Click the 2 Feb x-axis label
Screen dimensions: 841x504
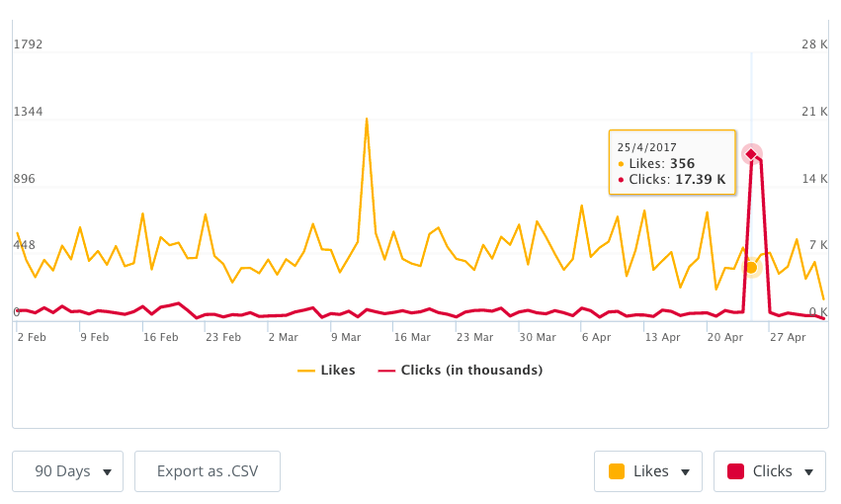point(33,337)
